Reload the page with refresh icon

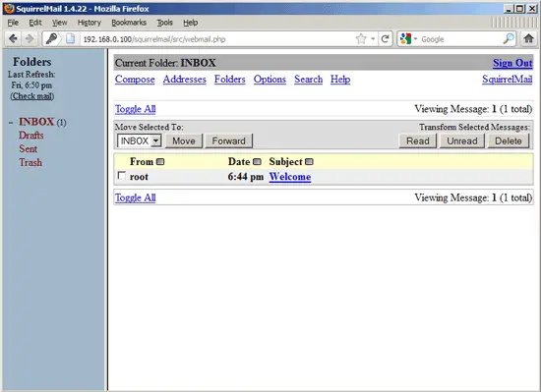[385, 39]
